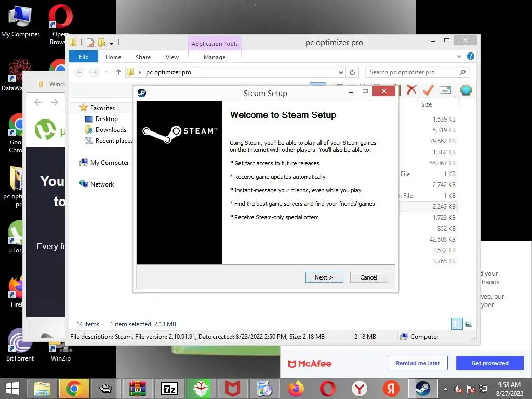This screenshot has width=532, height=399.
Task: Click the Steam taskbar icon
Action: coord(423,389)
